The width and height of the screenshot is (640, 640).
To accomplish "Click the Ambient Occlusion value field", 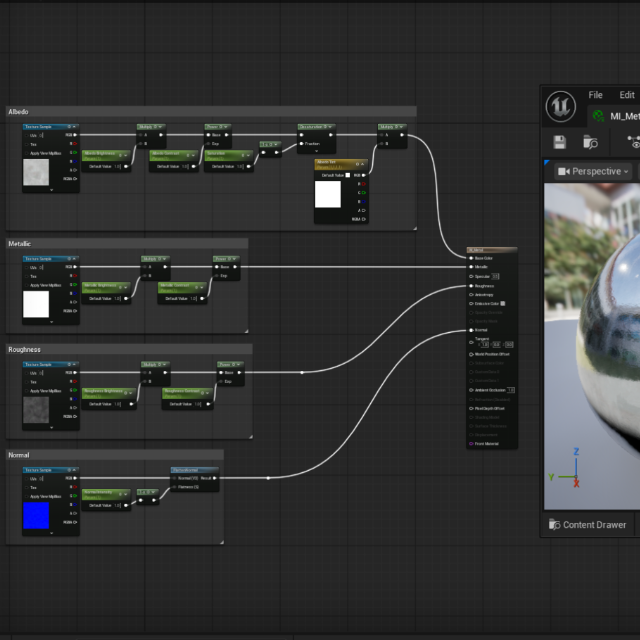I will (511, 390).
